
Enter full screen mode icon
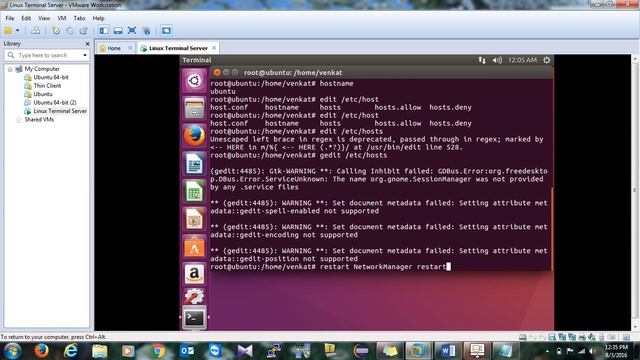tap(132, 31)
